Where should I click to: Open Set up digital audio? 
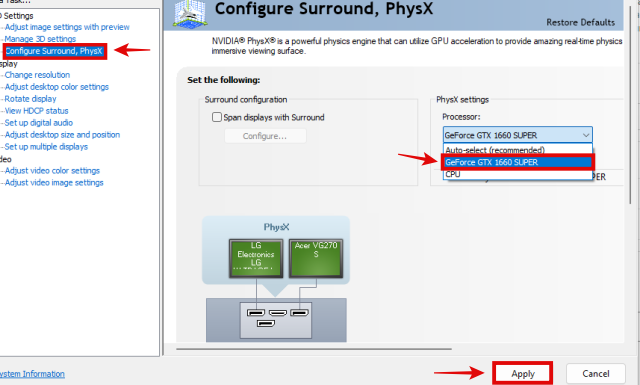click(38, 122)
